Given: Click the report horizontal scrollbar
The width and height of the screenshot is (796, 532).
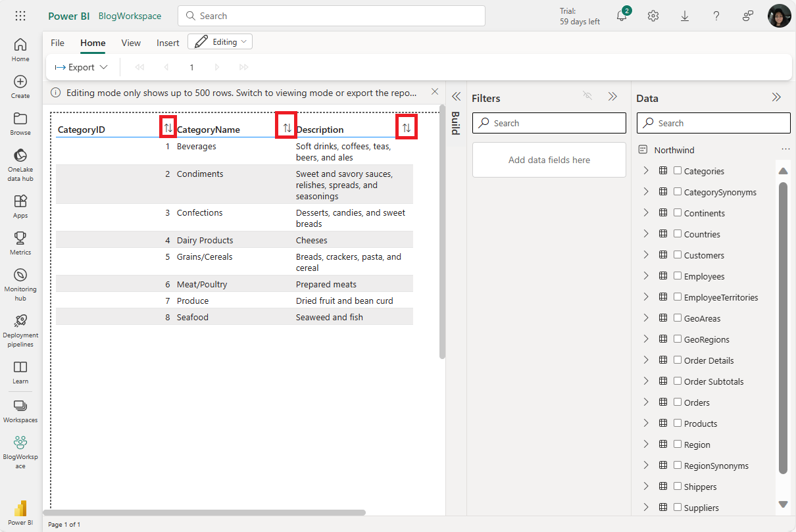Looking at the screenshot, I should point(204,512).
